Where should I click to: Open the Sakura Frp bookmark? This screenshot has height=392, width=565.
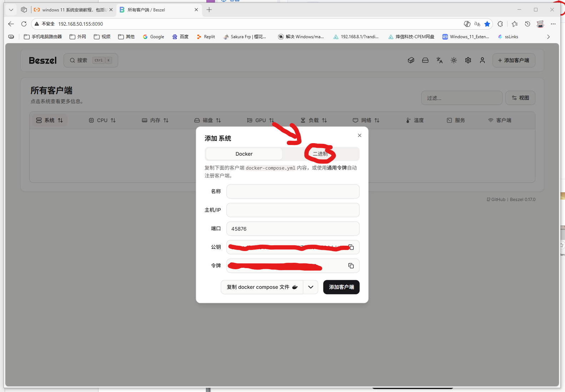pos(245,37)
